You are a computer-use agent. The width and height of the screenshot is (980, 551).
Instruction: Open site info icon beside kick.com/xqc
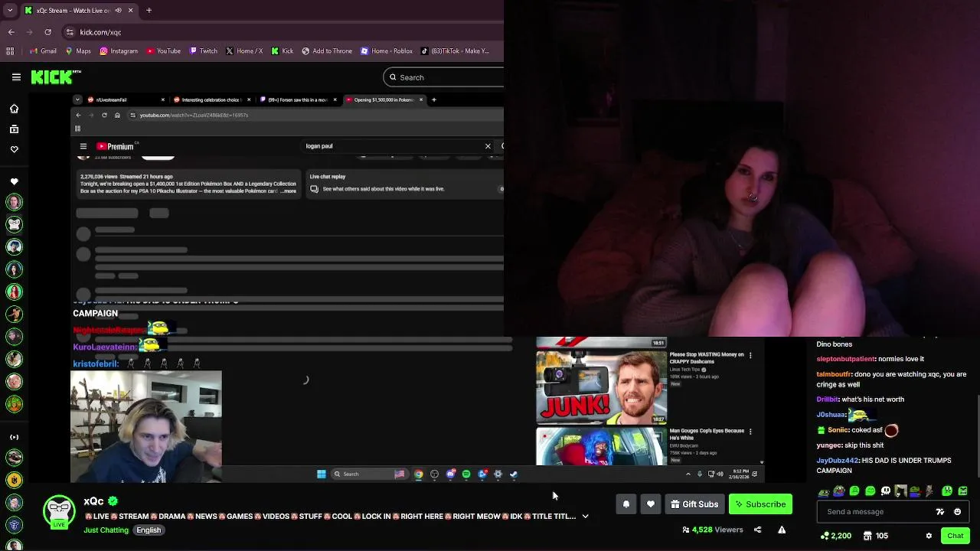(x=70, y=32)
